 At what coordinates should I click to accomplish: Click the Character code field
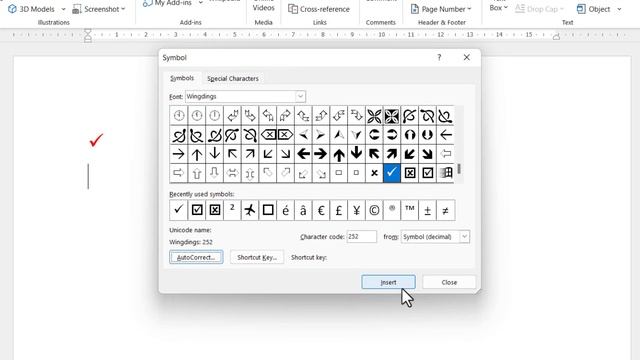point(362,237)
